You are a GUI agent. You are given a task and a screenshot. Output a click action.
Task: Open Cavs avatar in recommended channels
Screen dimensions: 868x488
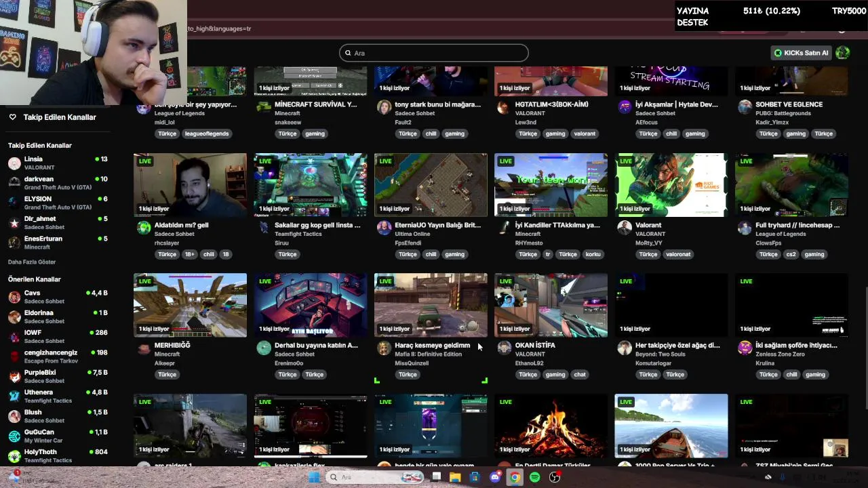pos(14,297)
